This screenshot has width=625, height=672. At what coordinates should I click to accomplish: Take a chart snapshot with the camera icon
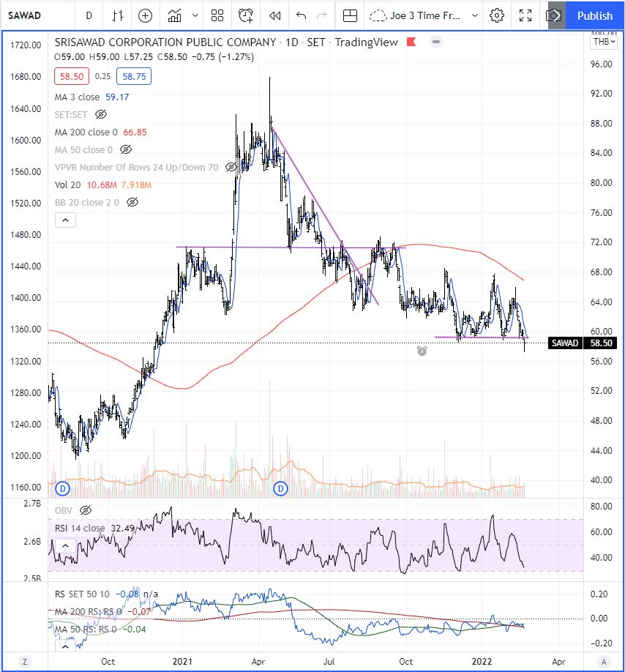553,16
